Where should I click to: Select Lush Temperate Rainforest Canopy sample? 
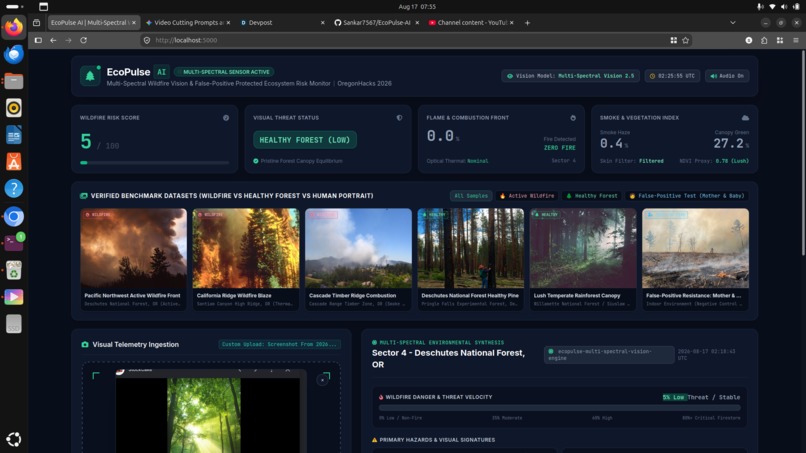click(583, 259)
